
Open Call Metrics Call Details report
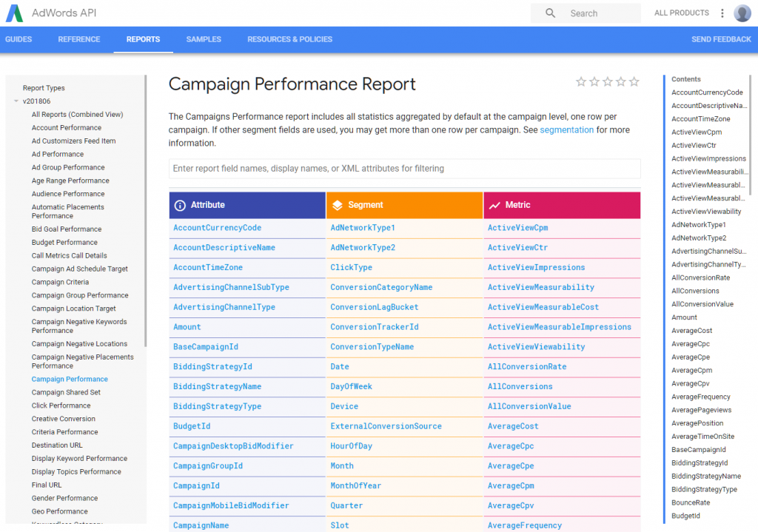(69, 255)
